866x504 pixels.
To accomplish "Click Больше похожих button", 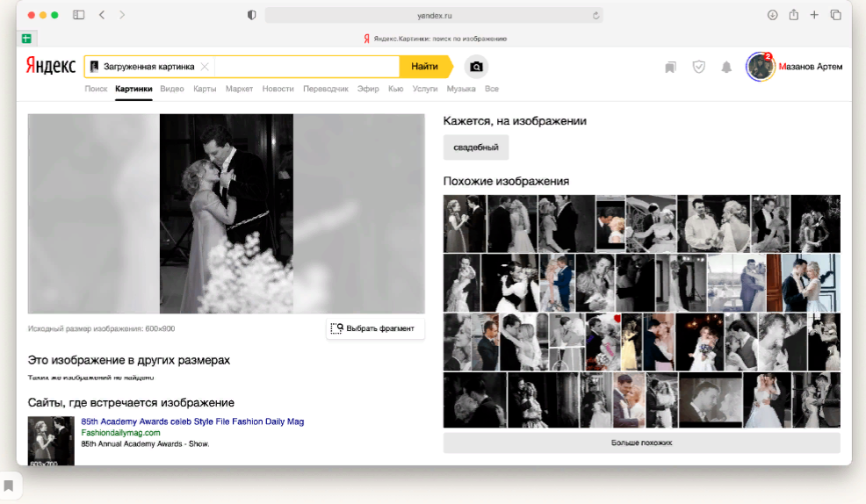I will pyautogui.click(x=641, y=443).
